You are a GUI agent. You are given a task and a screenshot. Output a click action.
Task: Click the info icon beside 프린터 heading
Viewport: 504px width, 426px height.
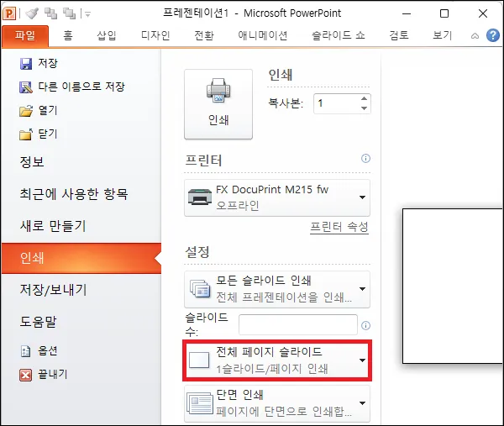(x=365, y=159)
